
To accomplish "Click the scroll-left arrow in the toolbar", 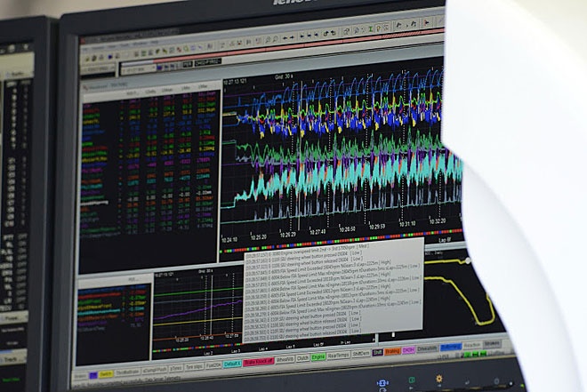I will coord(285,38).
